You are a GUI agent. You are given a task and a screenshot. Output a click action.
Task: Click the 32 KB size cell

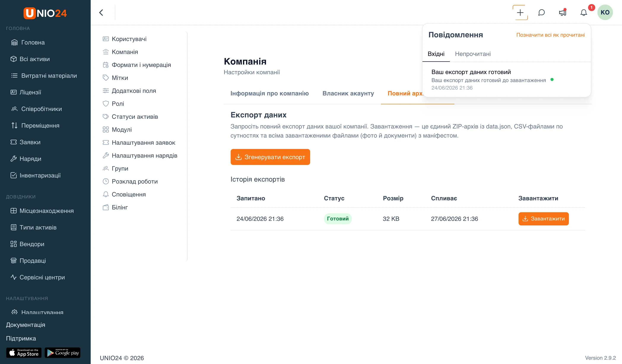click(391, 219)
